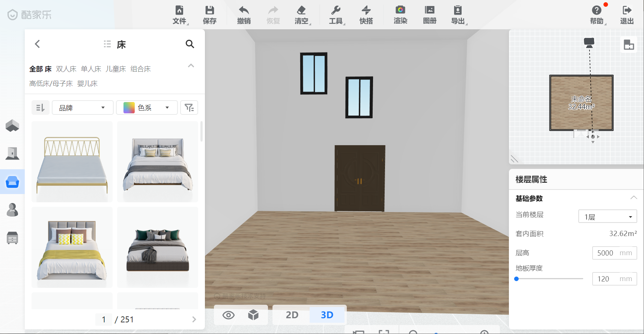The width and height of the screenshot is (644, 334).
Task: Open the door and window sidebar icon
Action: [12, 153]
